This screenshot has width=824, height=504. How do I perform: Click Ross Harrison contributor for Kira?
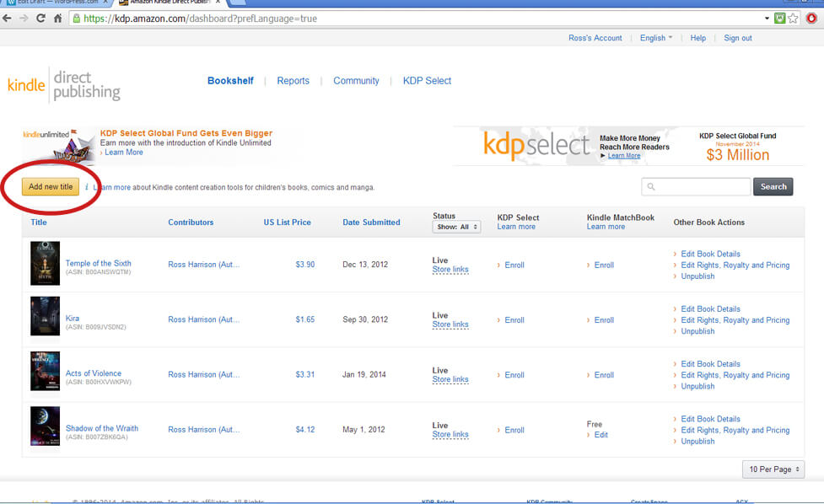[x=204, y=319]
